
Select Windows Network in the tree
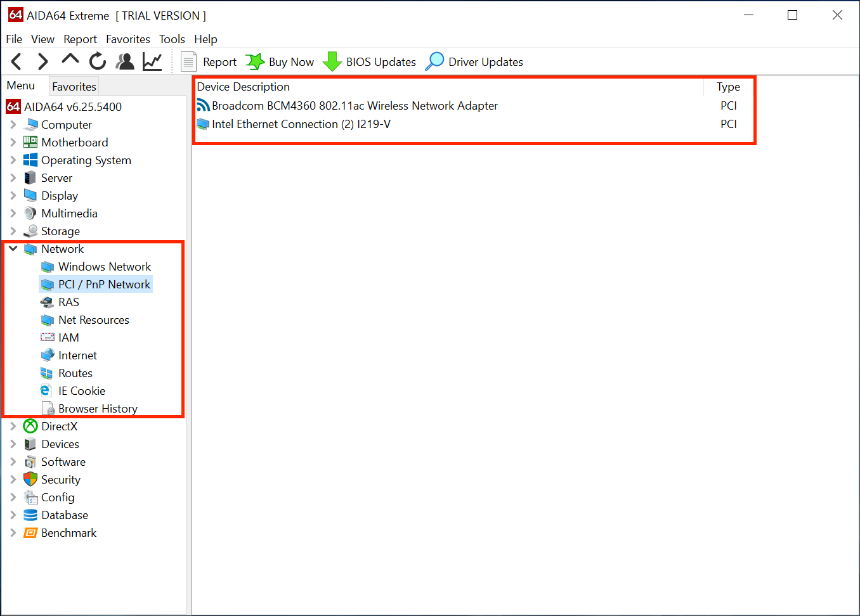coord(105,267)
